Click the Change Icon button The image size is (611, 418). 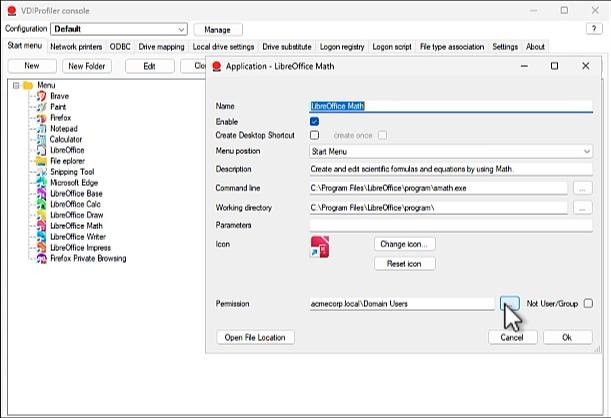click(404, 244)
